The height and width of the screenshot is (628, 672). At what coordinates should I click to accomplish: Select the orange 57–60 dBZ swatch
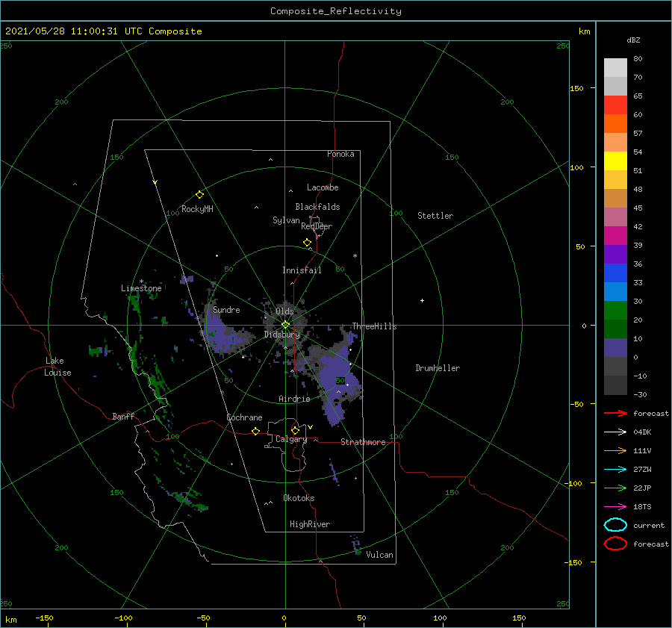615,124
